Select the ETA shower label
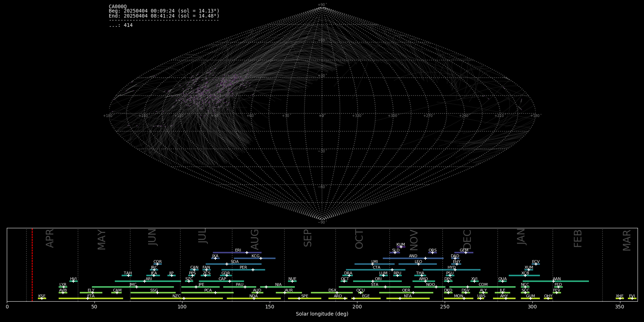The image size is (644, 322). tap(91, 296)
